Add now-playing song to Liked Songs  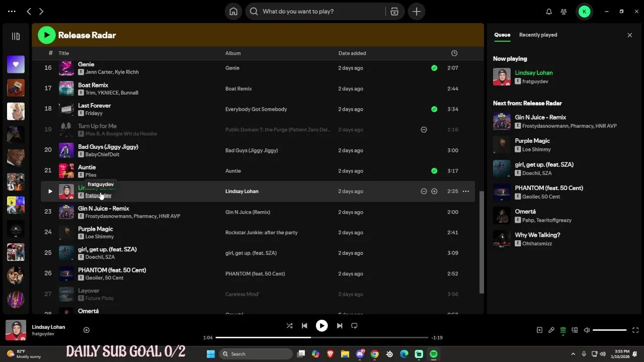coord(87,330)
